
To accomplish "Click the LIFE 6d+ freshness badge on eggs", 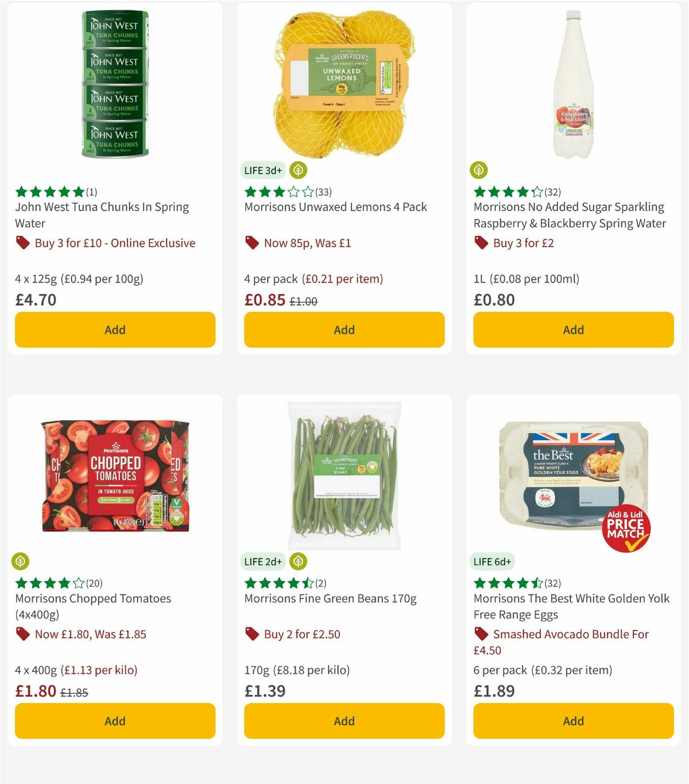I will (x=493, y=562).
